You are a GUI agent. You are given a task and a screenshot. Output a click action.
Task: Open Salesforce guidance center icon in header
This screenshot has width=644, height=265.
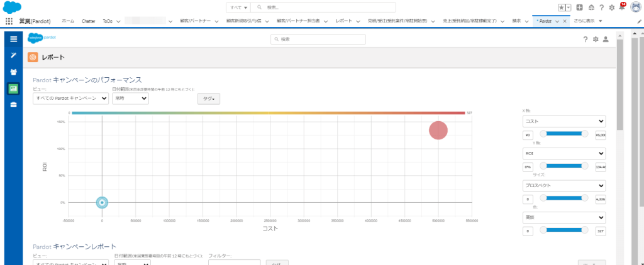click(591, 8)
